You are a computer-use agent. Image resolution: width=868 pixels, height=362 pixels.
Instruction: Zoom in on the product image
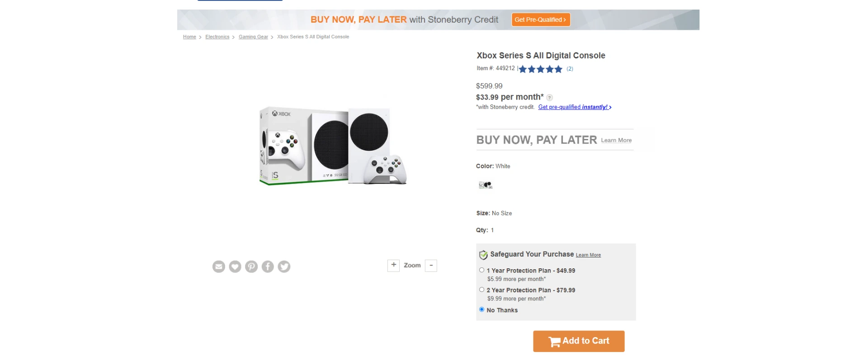(393, 265)
